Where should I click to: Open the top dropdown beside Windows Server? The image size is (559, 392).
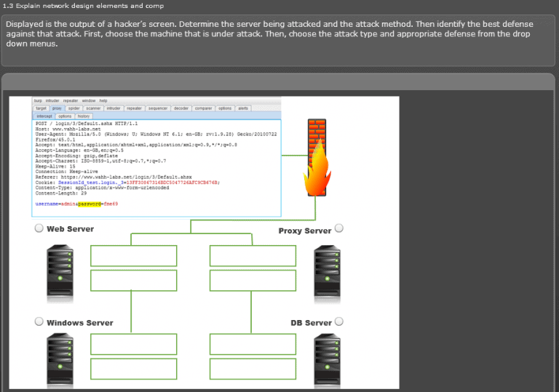tap(133, 343)
